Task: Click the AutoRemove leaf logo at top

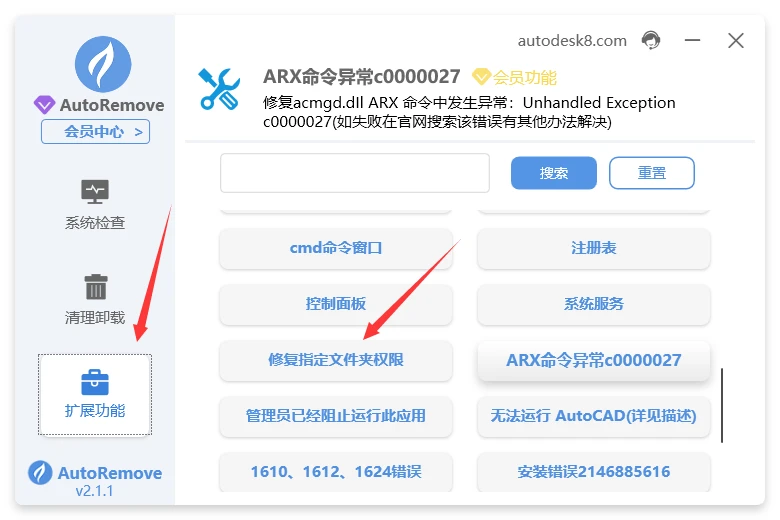Action: [103, 64]
